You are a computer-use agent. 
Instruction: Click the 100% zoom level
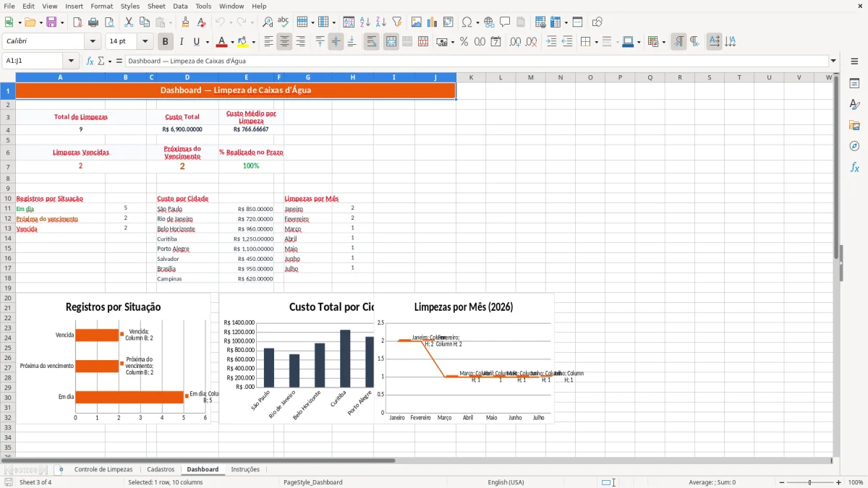click(856, 482)
